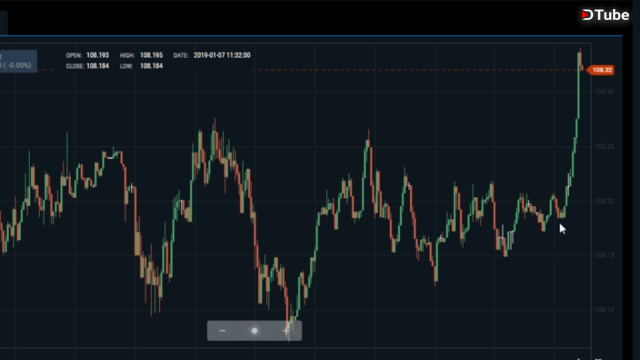Reset chart zoom using center dot button
The height and width of the screenshot is (360, 640).
(254, 331)
